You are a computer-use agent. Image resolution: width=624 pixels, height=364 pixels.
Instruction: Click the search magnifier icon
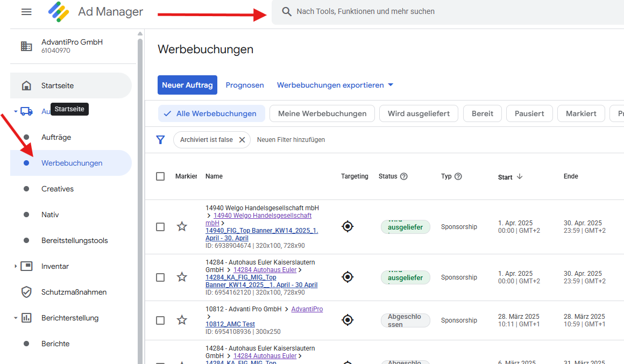(287, 11)
